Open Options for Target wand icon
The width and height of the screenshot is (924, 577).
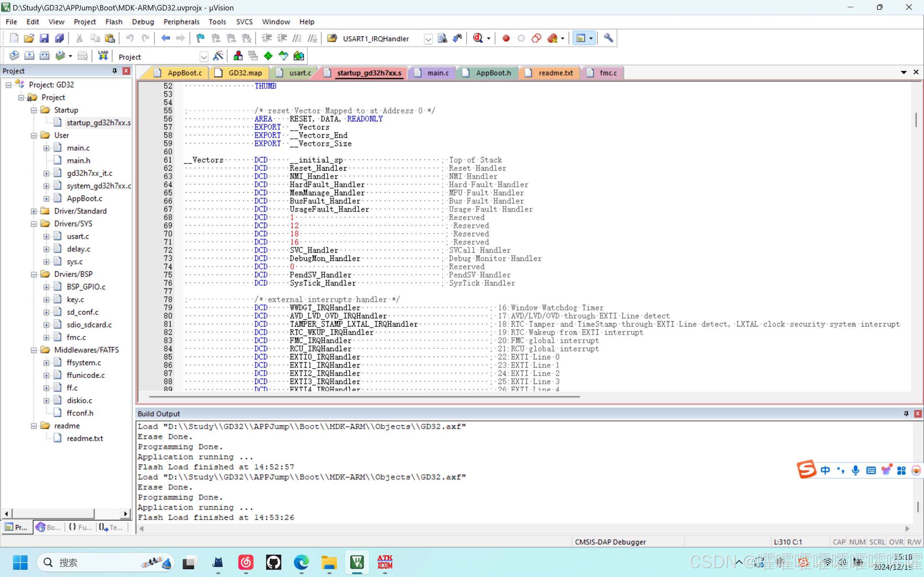tap(218, 56)
